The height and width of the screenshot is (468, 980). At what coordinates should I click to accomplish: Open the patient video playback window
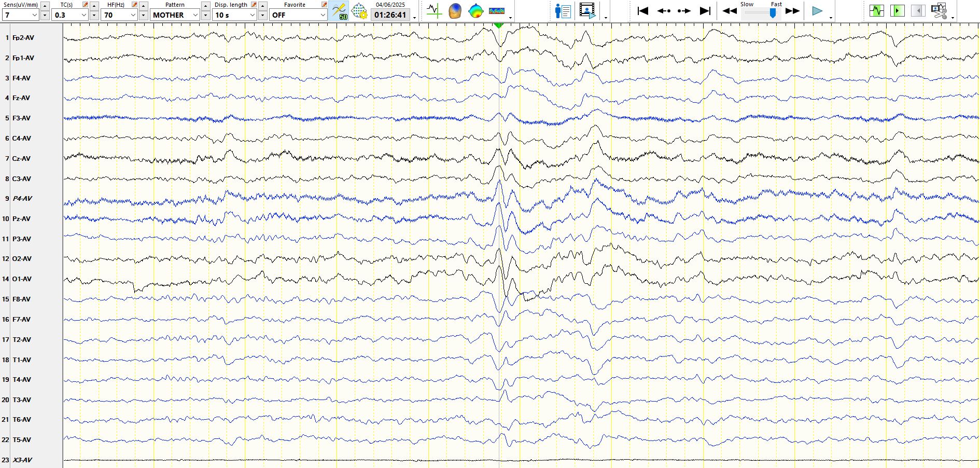tap(587, 11)
